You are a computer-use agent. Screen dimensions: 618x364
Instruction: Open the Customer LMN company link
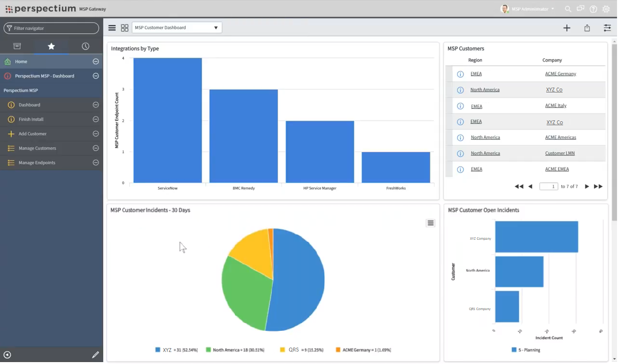(560, 153)
